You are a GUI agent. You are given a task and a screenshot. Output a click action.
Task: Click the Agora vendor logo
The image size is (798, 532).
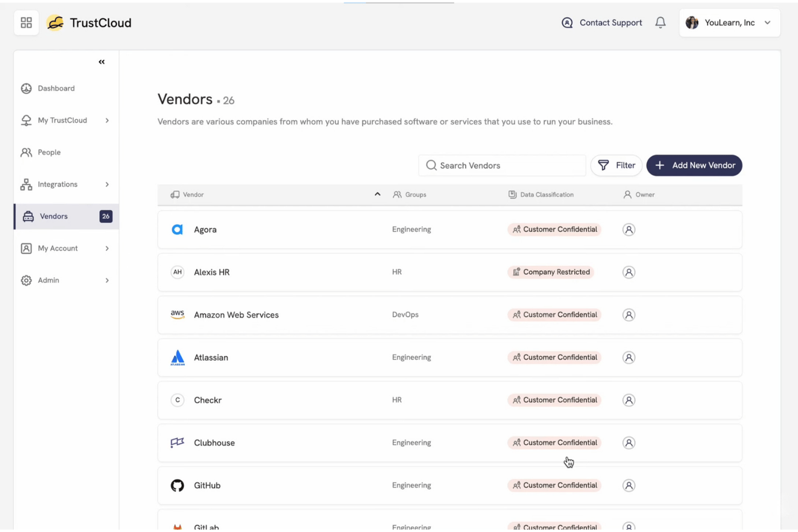(177, 230)
